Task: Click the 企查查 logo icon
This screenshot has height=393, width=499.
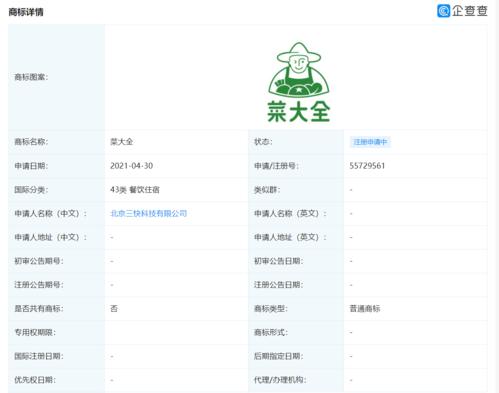Action: (443, 11)
